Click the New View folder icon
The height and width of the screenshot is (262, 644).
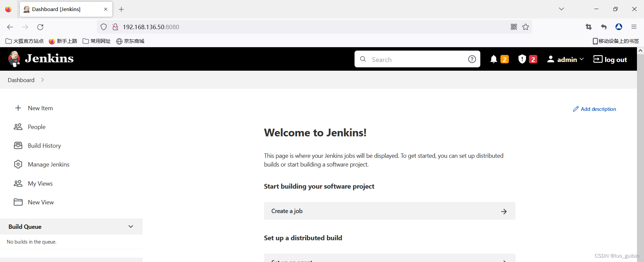18,202
